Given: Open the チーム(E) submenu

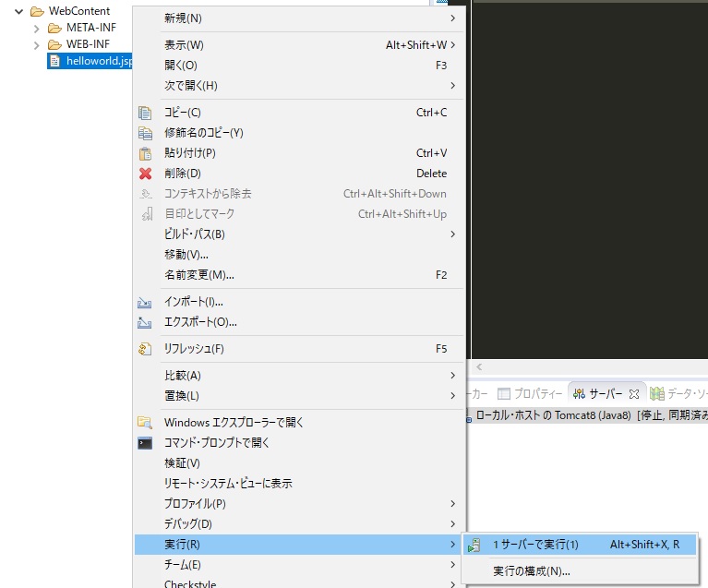Looking at the screenshot, I should (x=300, y=565).
